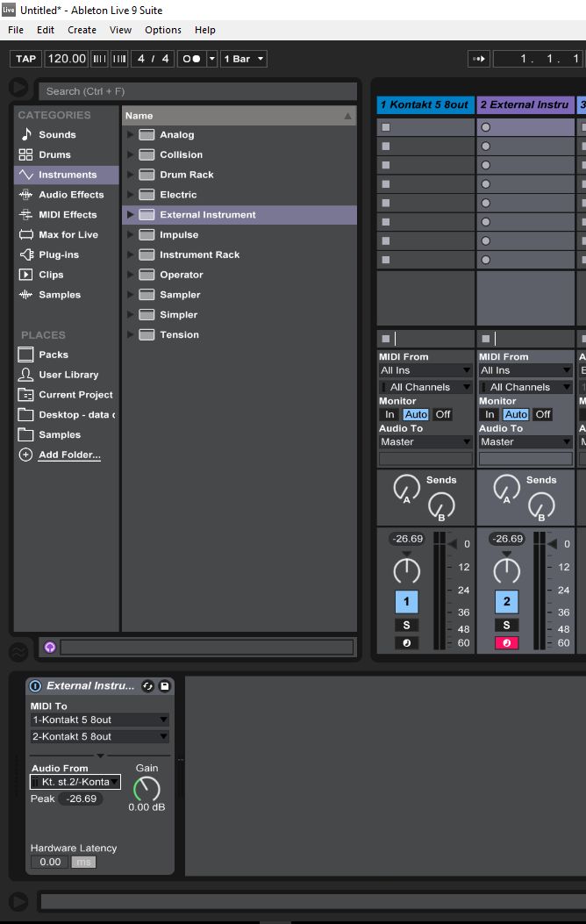This screenshot has width=586, height=924.
Task: Click the nudge tempo up icon
Action: [x=119, y=59]
